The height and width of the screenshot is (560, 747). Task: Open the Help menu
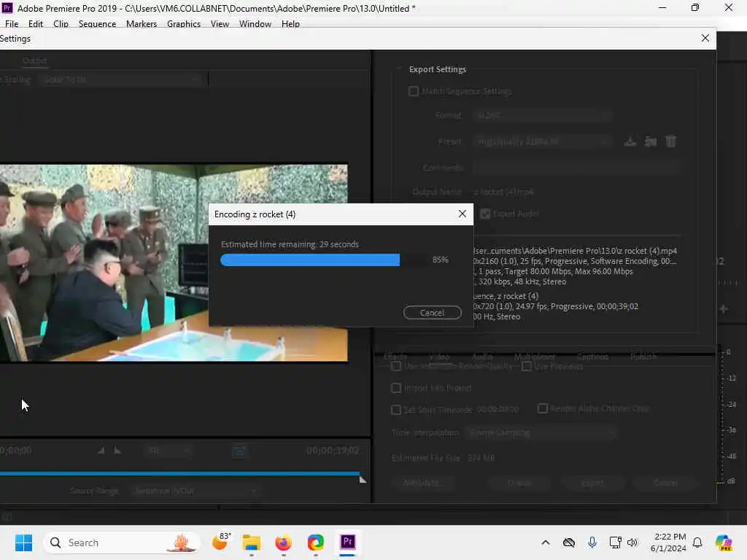(x=290, y=24)
